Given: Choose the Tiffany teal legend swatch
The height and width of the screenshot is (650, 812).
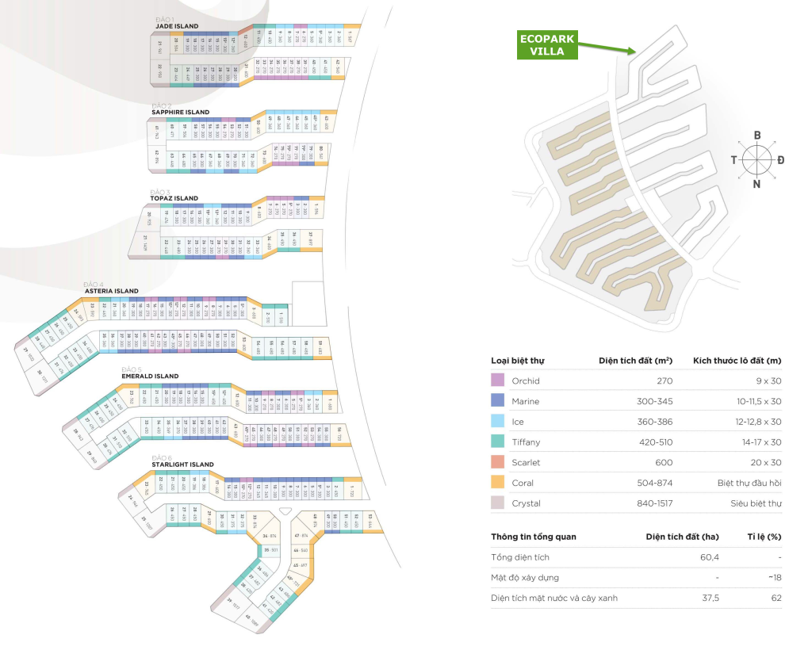Looking at the screenshot, I should click(x=498, y=442).
